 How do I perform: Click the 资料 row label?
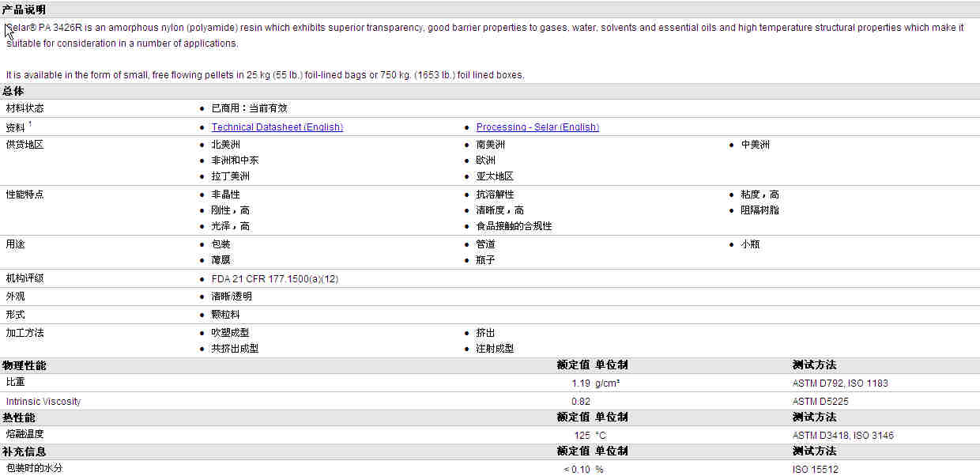point(16,127)
